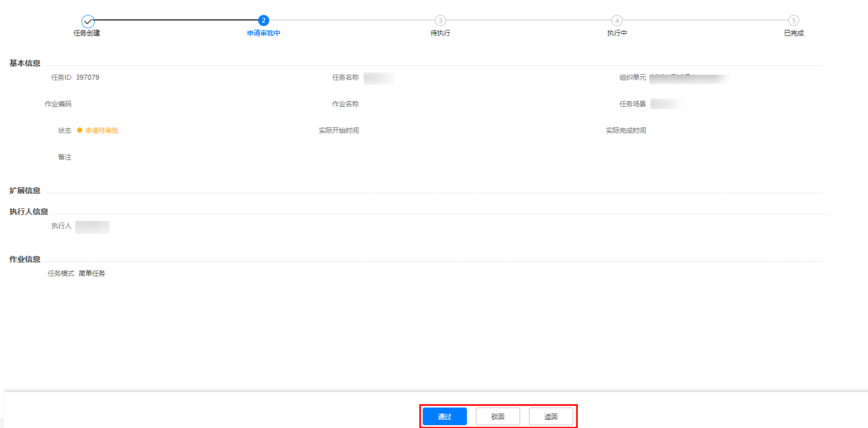Select the 已完成 step label
The width and height of the screenshot is (868, 428).
(794, 33)
